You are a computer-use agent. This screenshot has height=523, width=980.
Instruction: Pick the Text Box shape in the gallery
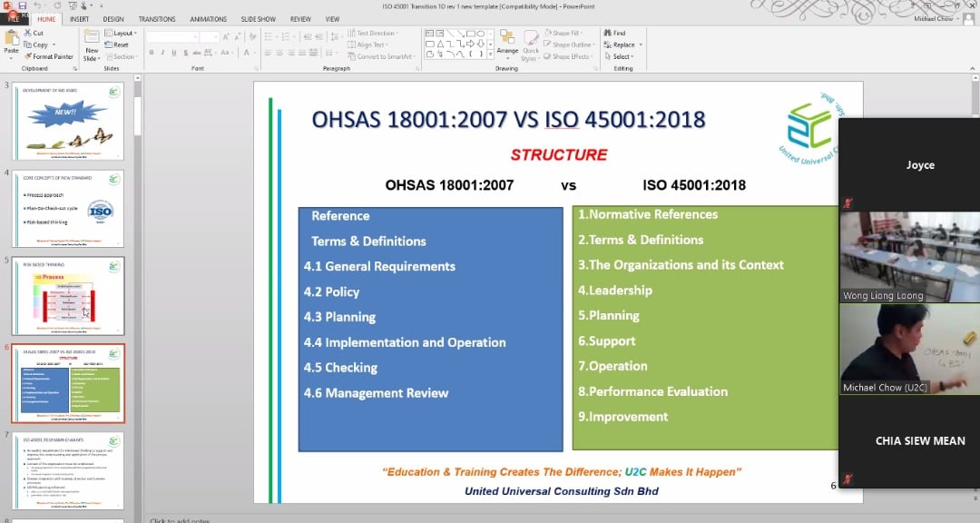coord(429,34)
